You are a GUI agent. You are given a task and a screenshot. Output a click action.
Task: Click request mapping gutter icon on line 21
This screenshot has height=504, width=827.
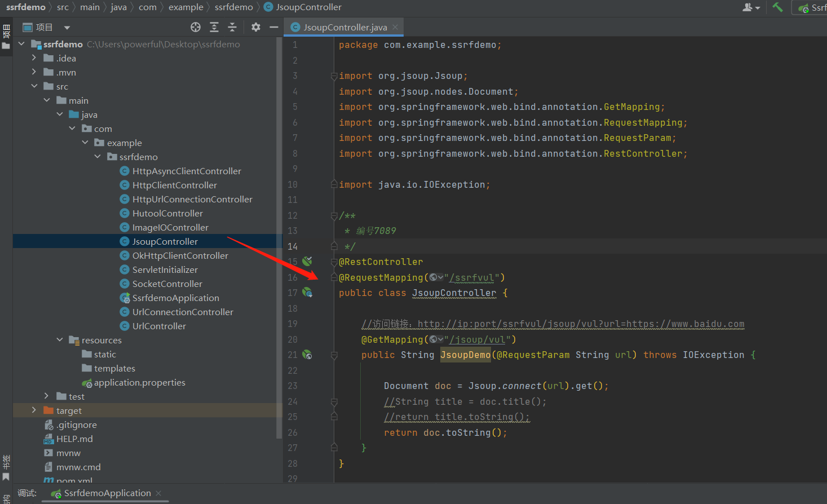(307, 355)
